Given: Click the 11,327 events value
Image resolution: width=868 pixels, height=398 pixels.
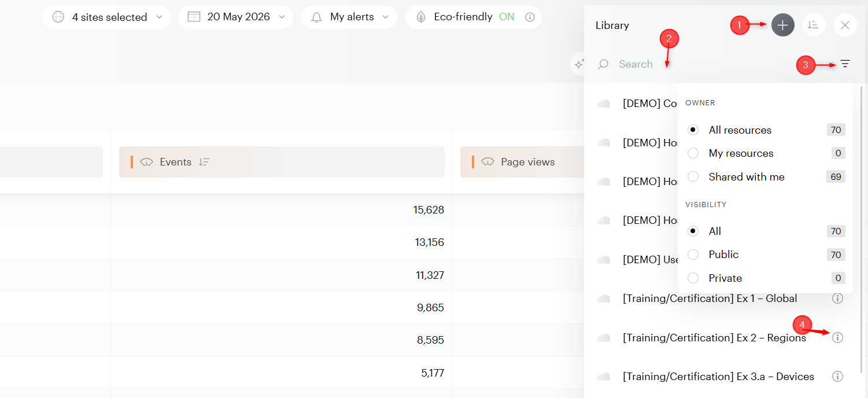Looking at the screenshot, I should (430, 275).
